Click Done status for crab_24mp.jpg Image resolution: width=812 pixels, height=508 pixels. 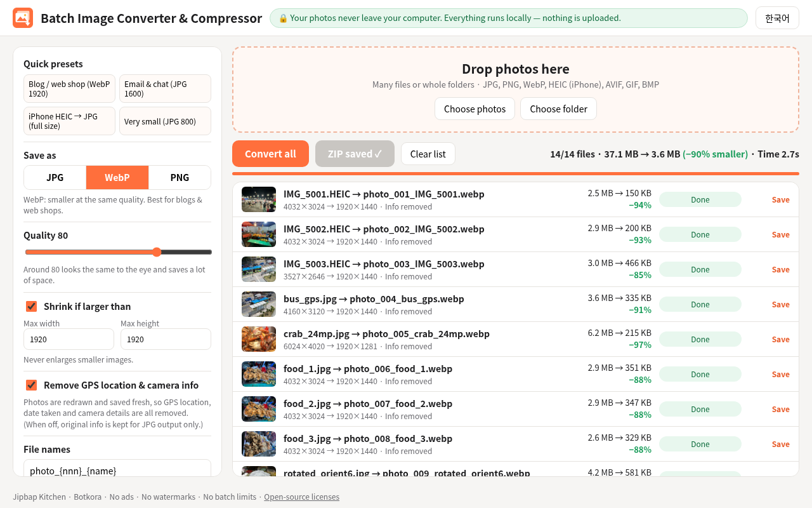(700, 339)
